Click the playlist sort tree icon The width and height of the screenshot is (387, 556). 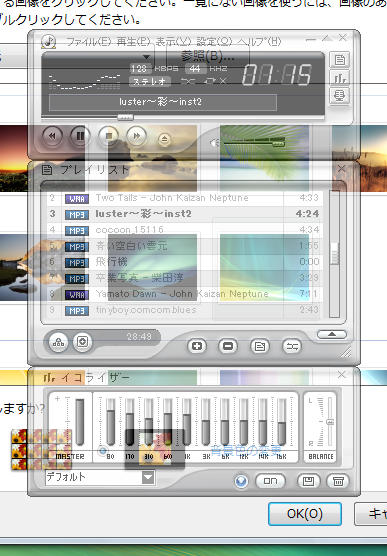pos(58,342)
